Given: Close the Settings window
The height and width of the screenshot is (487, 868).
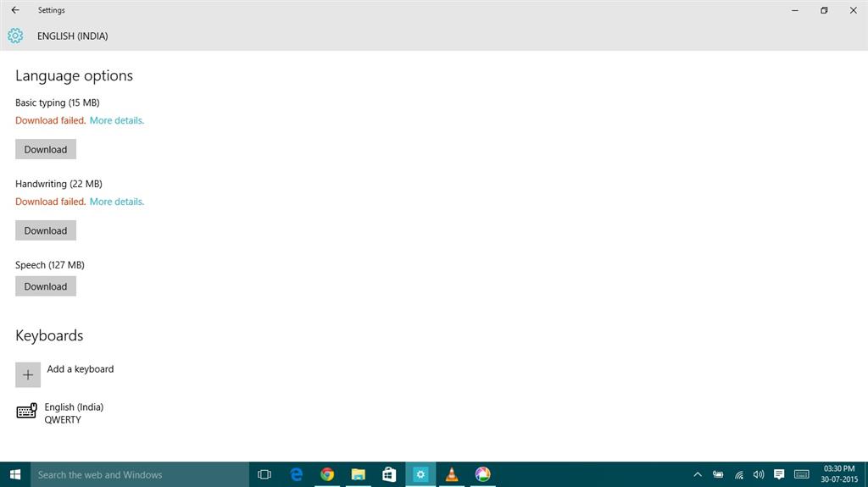Looking at the screenshot, I should coord(853,10).
